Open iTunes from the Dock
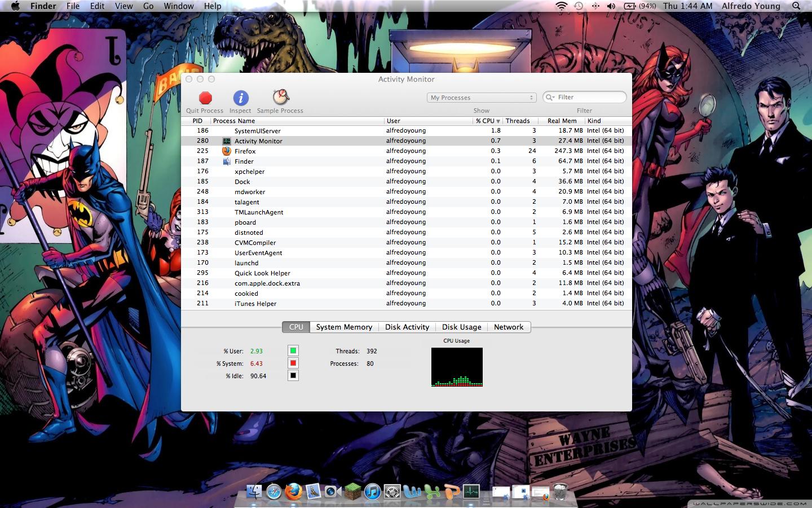Image resolution: width=812 pixels, height=508 pixels. [372, 492]
